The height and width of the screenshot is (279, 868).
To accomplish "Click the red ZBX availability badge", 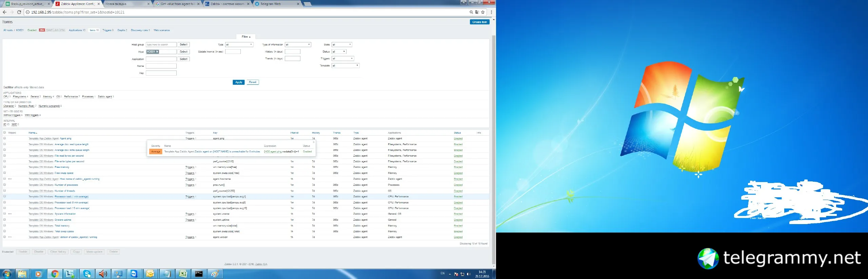I will click(x=42, y=30).
